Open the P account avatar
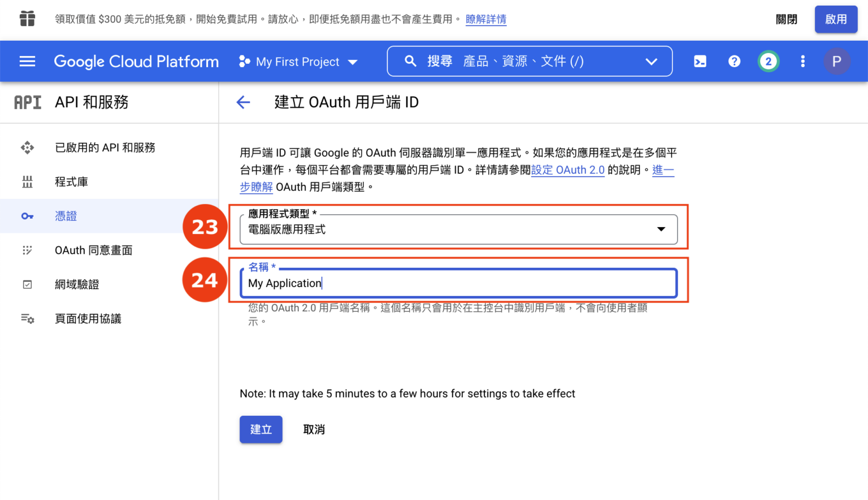 click(x=837, y=62)
